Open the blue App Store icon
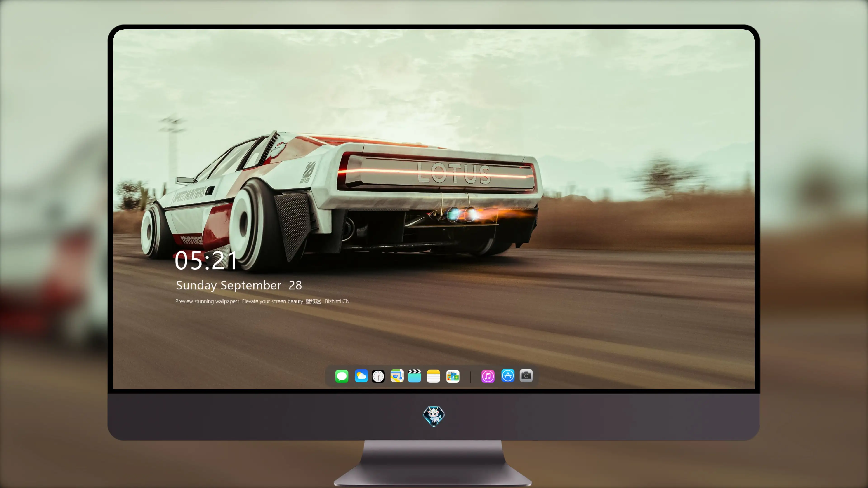This screenshot has width=868, height=488. click(508, 375)
